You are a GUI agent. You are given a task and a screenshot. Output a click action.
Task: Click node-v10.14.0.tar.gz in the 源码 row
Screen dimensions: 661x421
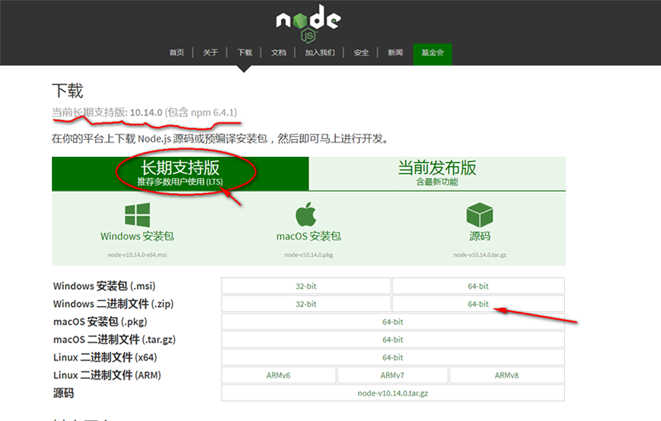[393, 393]
